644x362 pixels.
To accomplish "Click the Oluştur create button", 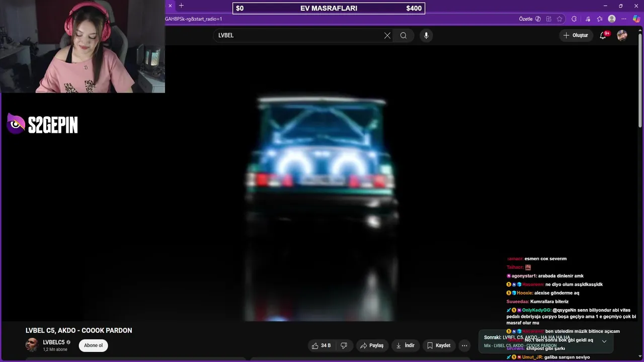I will [x=576, y=35].
